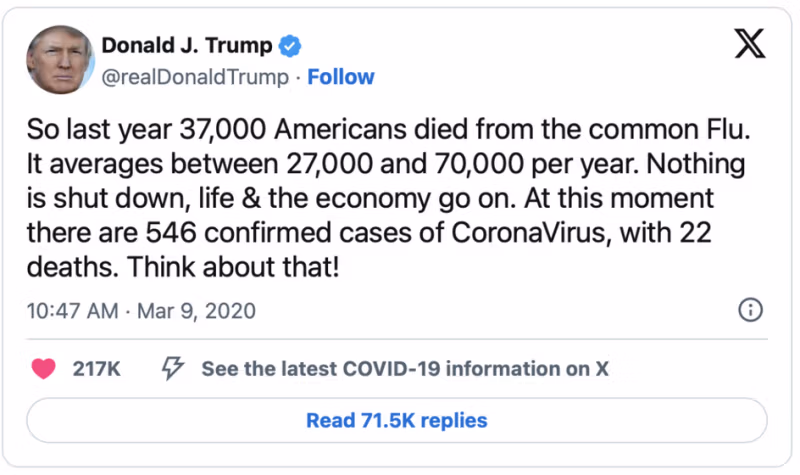800x475 pixels.
Task: Click the Donald J. Trump display name
Action: [189, 46]
